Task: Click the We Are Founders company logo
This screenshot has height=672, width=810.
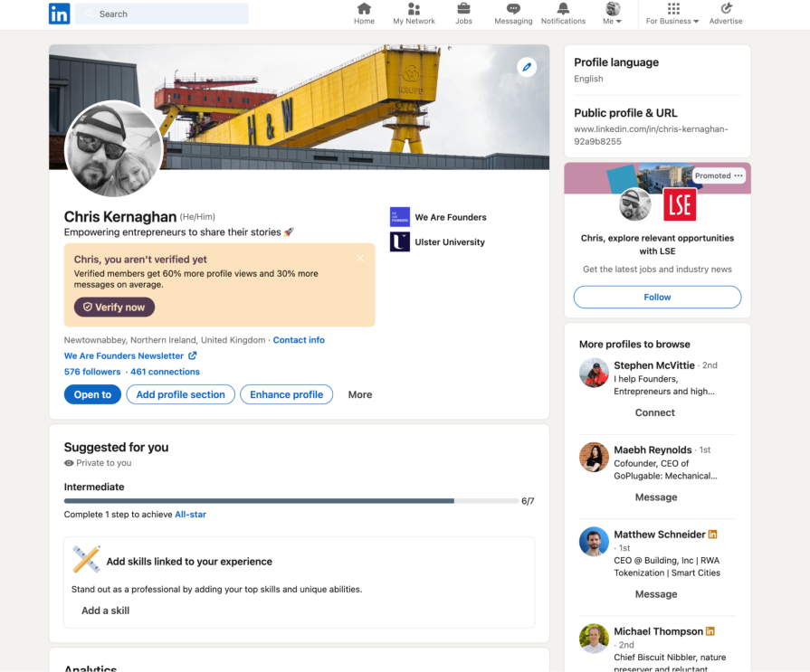Action: (x=399, y=217)
